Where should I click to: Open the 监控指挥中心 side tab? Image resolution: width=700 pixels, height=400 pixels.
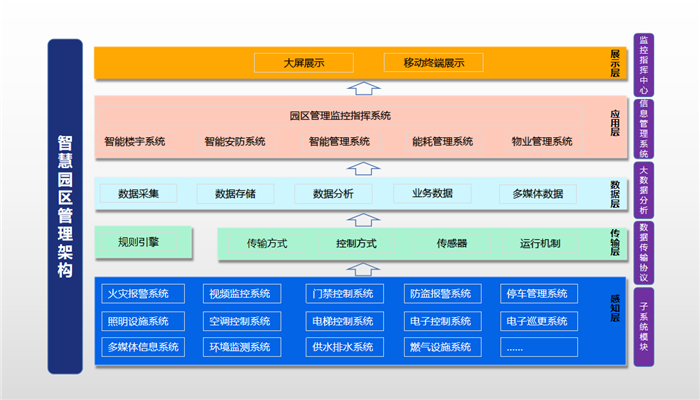pyautogui.click(x=644, y=62)
